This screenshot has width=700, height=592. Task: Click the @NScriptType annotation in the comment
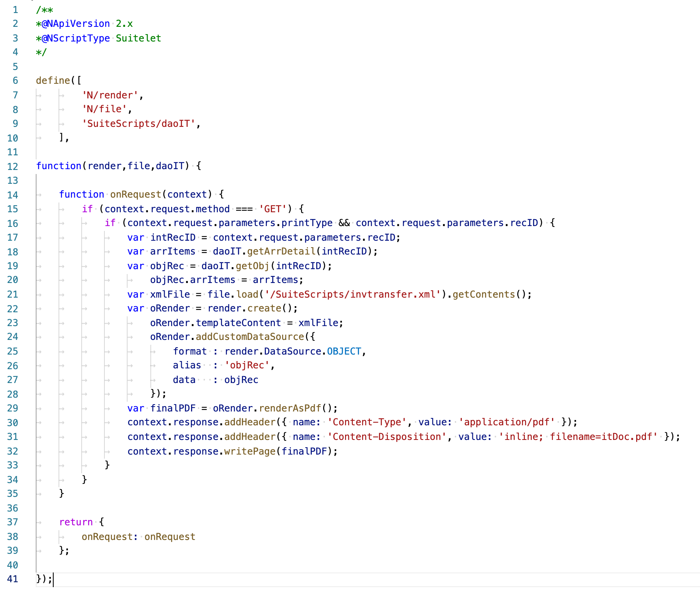(76, 38)
